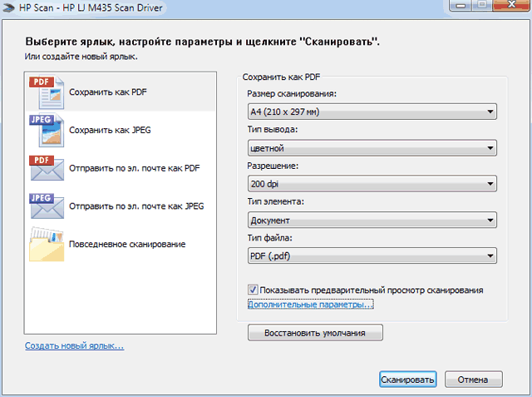532x397 pixels.
Task: Select the Email as PDF envelope icon
Action: pyautogui.click(x=47, y=167)
